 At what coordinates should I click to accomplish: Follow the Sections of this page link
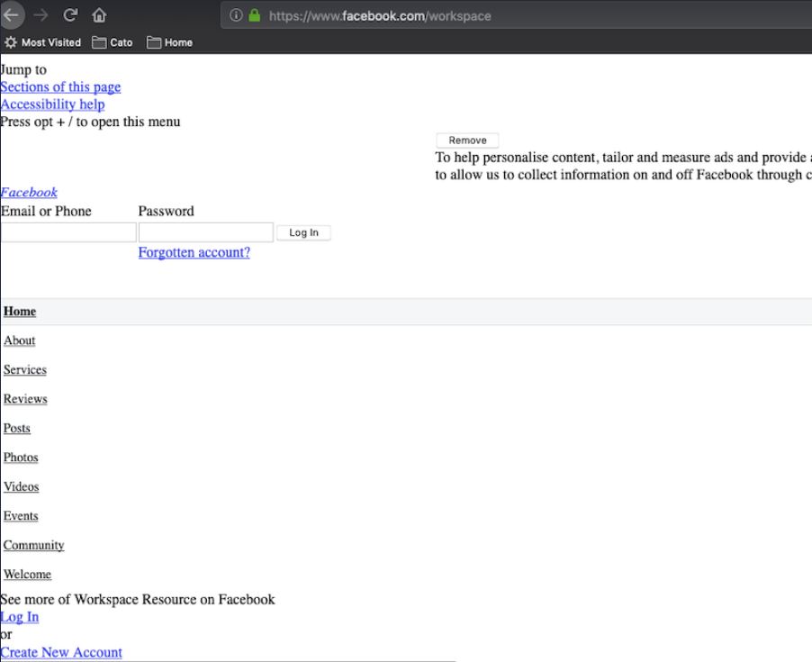60,86
